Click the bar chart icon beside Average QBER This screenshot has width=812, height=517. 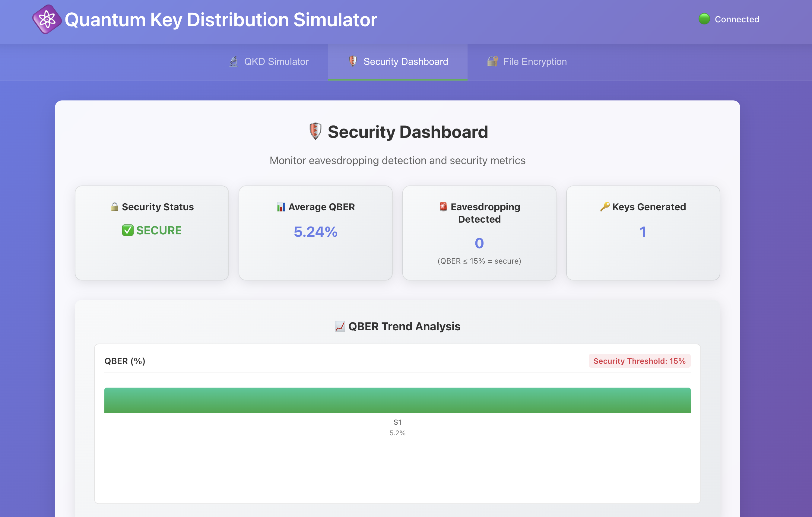[281, 207]
